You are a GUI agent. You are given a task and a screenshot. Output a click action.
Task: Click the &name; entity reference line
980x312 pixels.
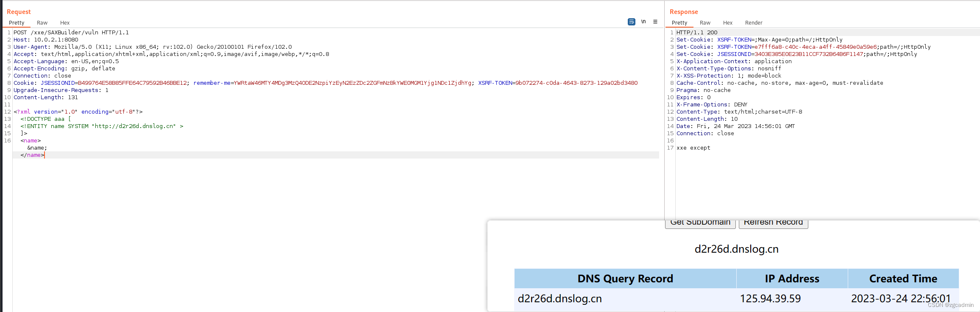point(37,148)
